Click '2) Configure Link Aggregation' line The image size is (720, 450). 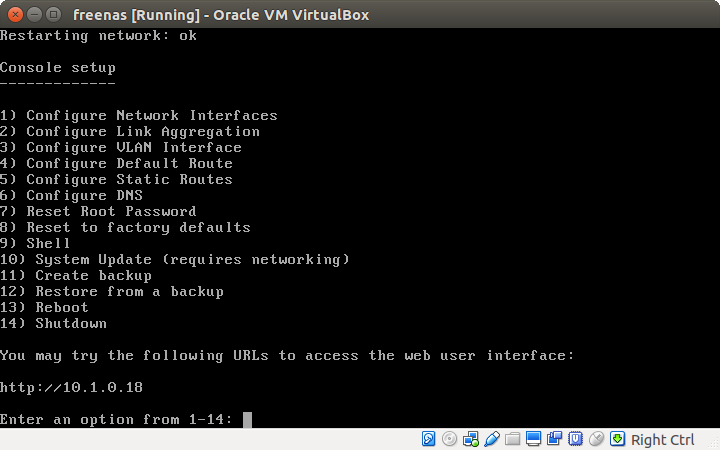pos(130,132)
